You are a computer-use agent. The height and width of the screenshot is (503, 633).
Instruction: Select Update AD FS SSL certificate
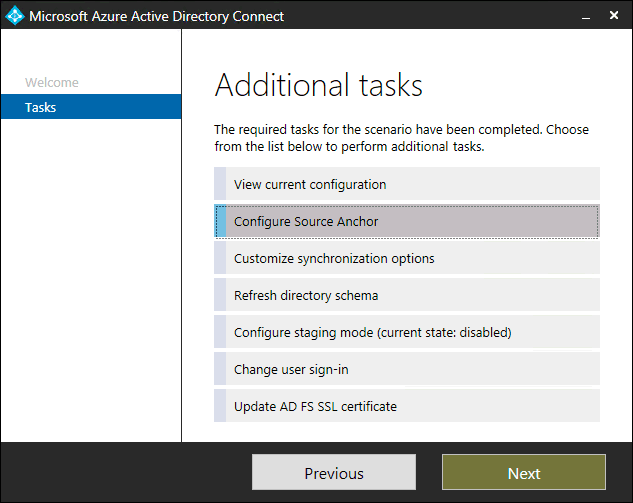tap(407, 406)
